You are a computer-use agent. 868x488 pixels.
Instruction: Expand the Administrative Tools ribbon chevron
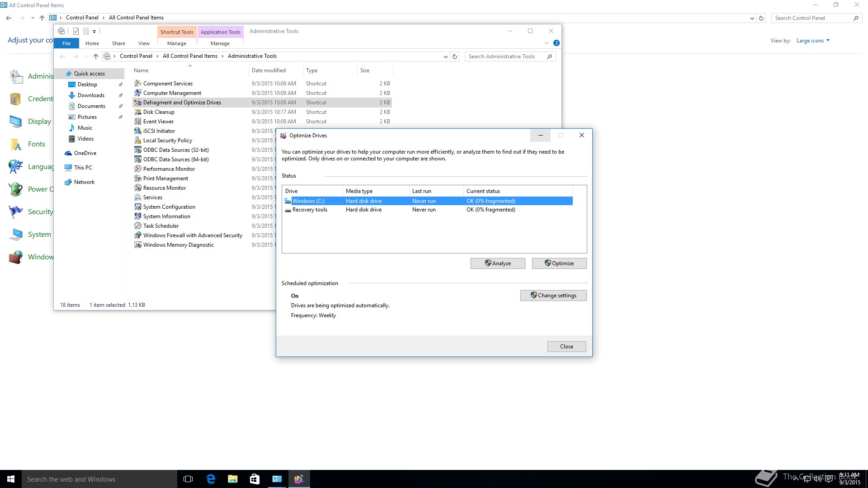(x=546, y=43)
